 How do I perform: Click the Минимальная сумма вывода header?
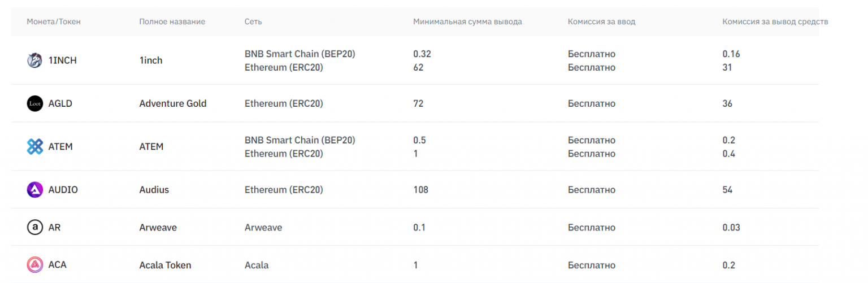(x=467, y=22)
